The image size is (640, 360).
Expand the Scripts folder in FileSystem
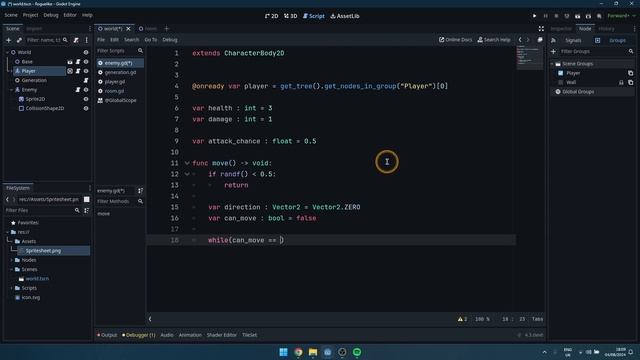pyautogui.click(x=11, y=288)
